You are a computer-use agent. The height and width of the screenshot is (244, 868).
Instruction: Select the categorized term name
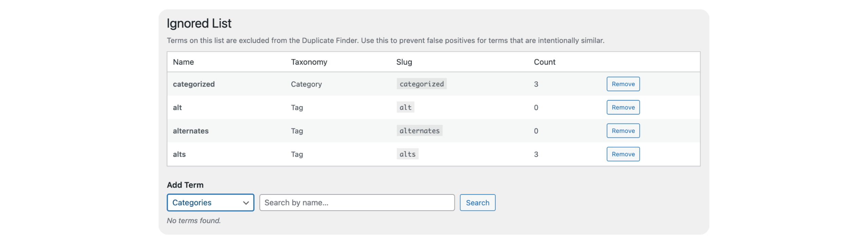coord(194,84)
